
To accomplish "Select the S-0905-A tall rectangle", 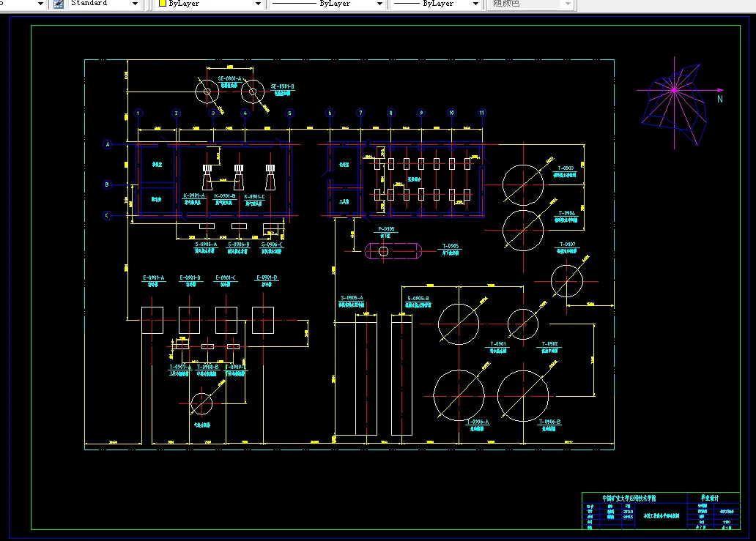I will pyautogui.click(x=366, y=376).
